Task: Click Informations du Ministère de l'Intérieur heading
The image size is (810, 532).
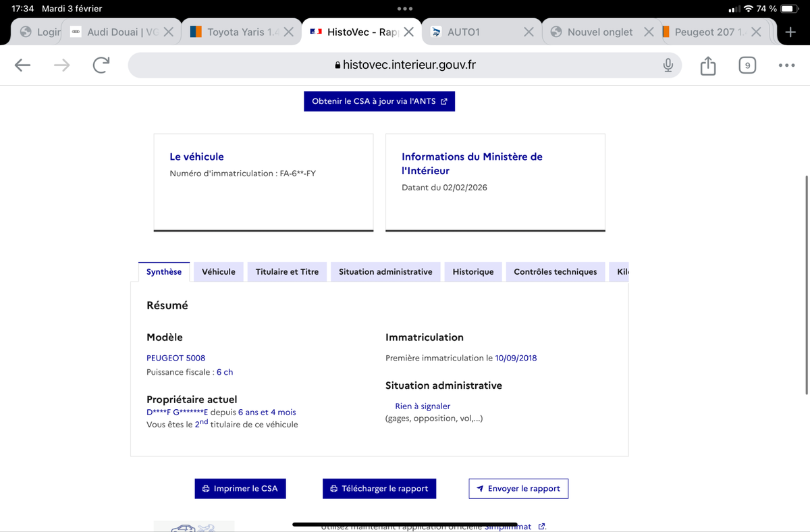Action: tap(472, 163)
